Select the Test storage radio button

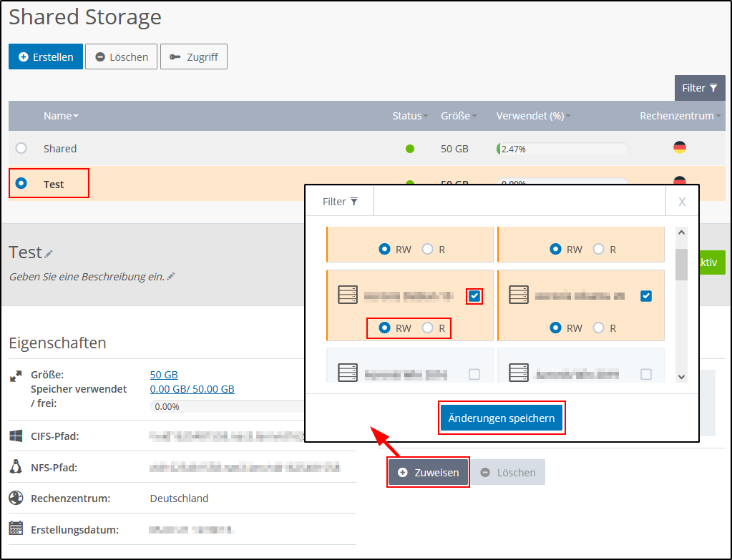coord(21,183)
